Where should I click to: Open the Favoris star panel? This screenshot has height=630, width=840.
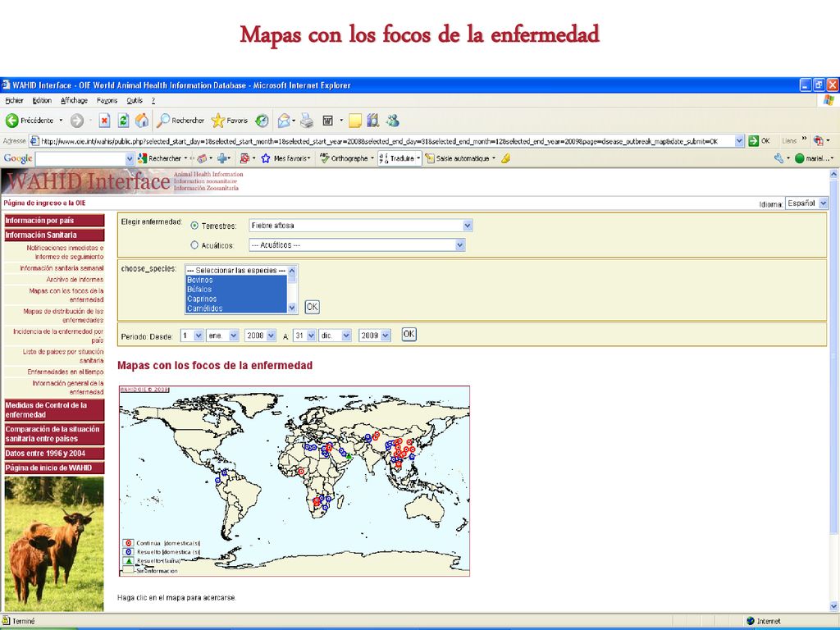(230, 121)
